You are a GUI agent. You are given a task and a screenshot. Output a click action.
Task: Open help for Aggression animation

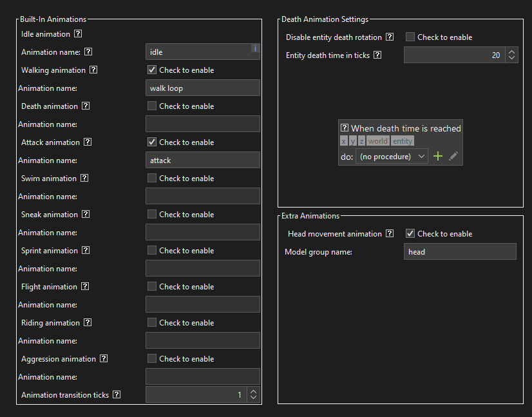click(x=104, y=358)
